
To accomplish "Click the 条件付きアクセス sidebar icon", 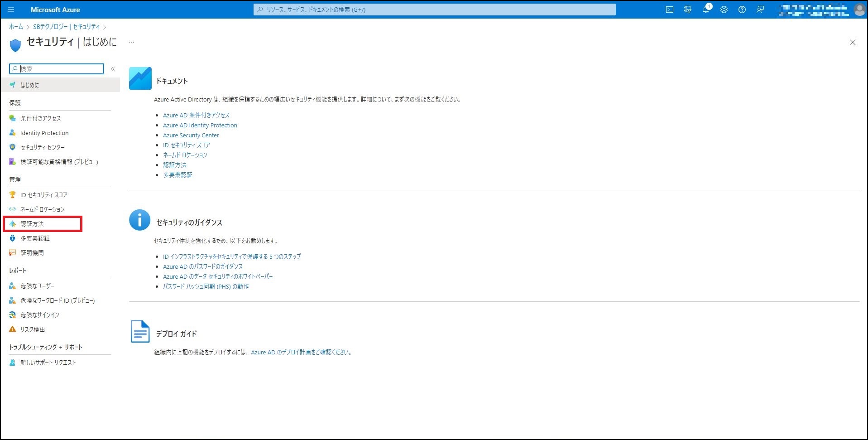I will (x=13, y=118).
